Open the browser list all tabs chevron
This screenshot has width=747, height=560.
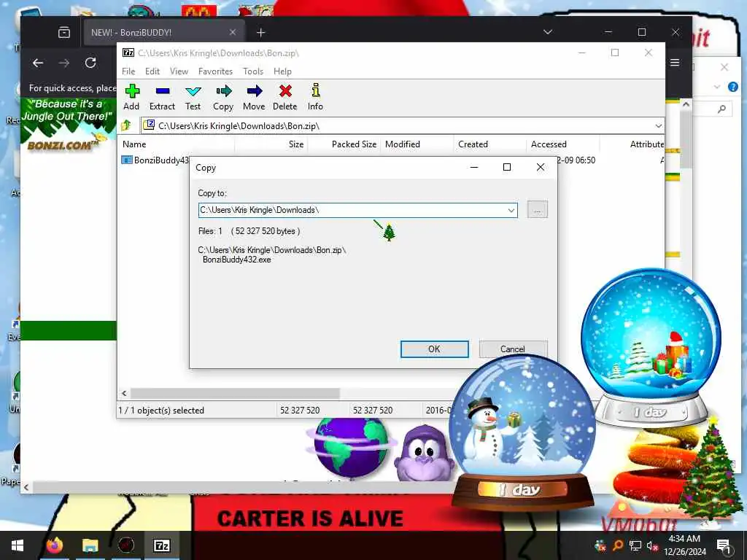click(x=548, y=32)
